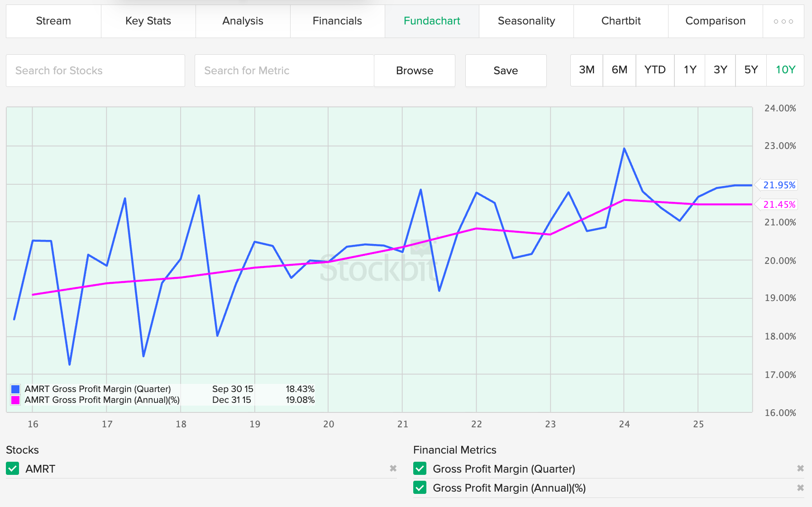This screenshot has width=812, height=507.
Task: Open the Seasonality tab
Action: pyautogui.click(x=526, y=21)
